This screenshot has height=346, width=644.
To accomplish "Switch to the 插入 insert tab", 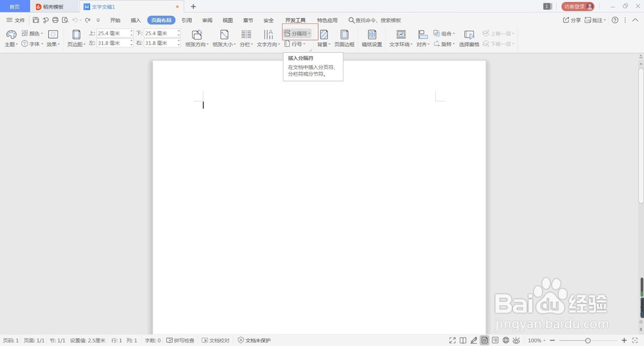I will [x=135, y=20].
